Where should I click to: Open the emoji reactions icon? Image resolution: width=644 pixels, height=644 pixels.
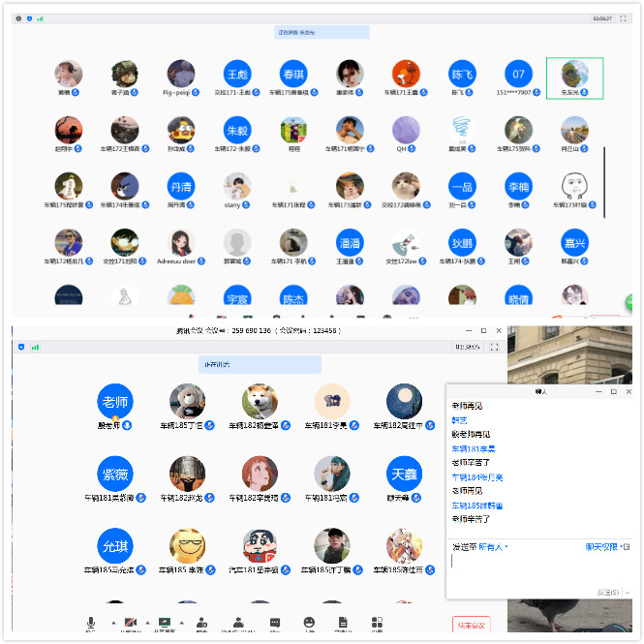pyautogui.click(x=309, y=623)
